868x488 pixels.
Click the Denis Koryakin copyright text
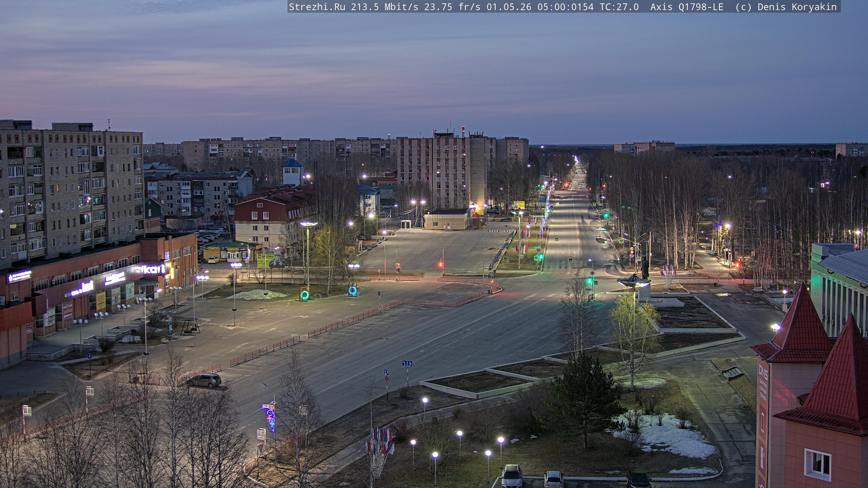pyautogui.click(x=797, y=7)
